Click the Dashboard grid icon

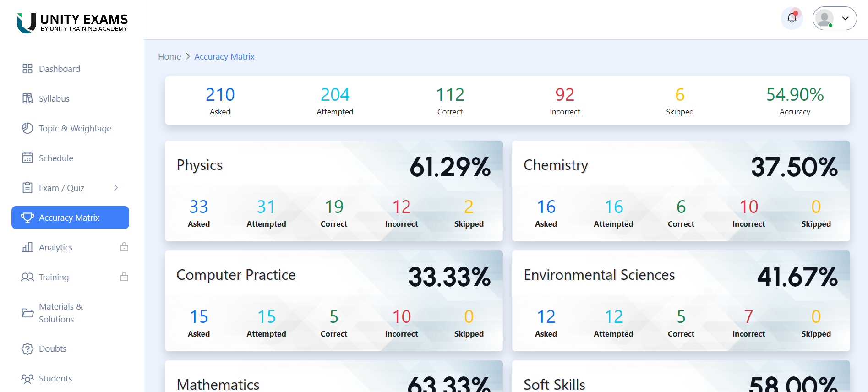click(x=27, y=69)
